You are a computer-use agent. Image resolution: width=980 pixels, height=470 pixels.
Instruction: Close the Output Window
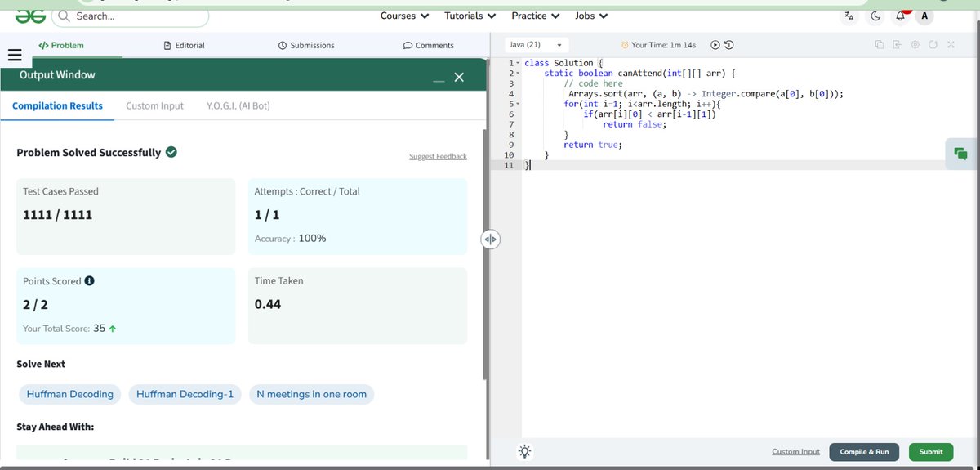459,77
